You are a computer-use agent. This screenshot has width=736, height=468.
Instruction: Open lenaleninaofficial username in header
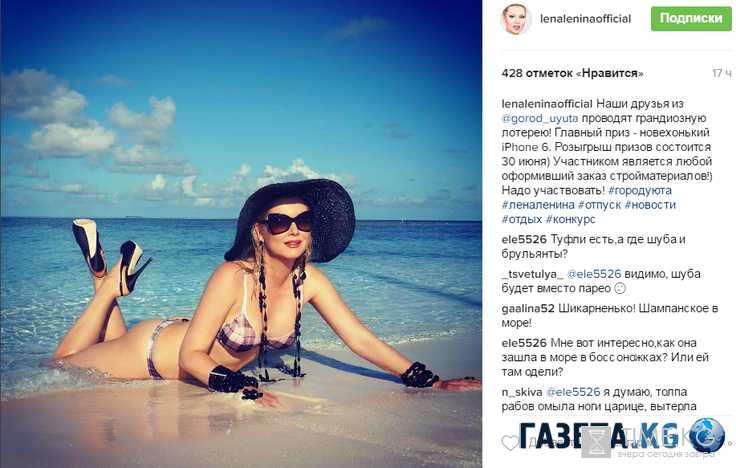(x=585, y=19)
